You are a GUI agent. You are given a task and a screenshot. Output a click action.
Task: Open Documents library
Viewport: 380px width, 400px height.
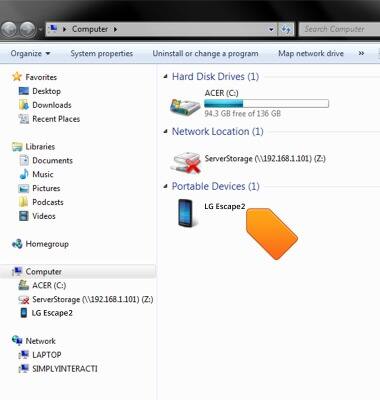coord(52,161)
